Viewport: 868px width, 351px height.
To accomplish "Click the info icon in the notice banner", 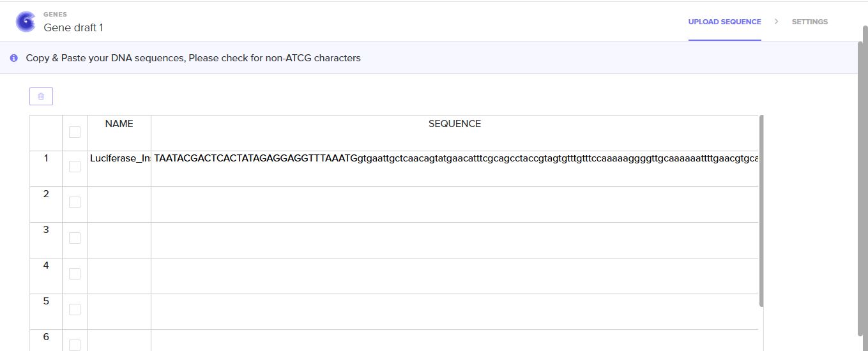I will [x=14, y=58].
